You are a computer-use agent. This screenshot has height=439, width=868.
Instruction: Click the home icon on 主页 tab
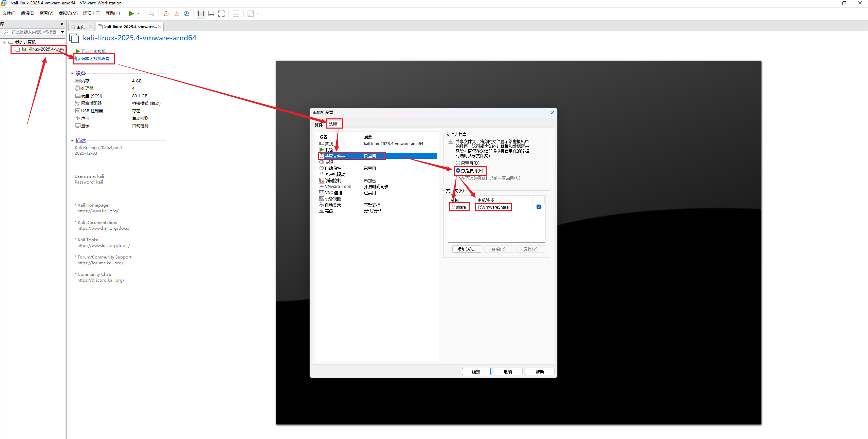point(73,27)
